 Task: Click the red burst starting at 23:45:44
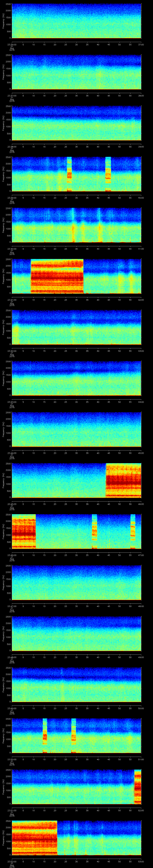pos(123,480)
